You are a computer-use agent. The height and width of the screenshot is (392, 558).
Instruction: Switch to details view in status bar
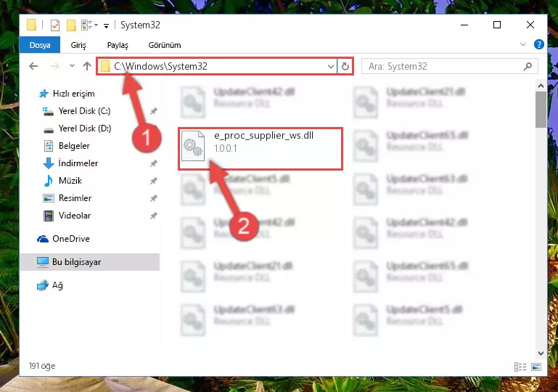520,367
